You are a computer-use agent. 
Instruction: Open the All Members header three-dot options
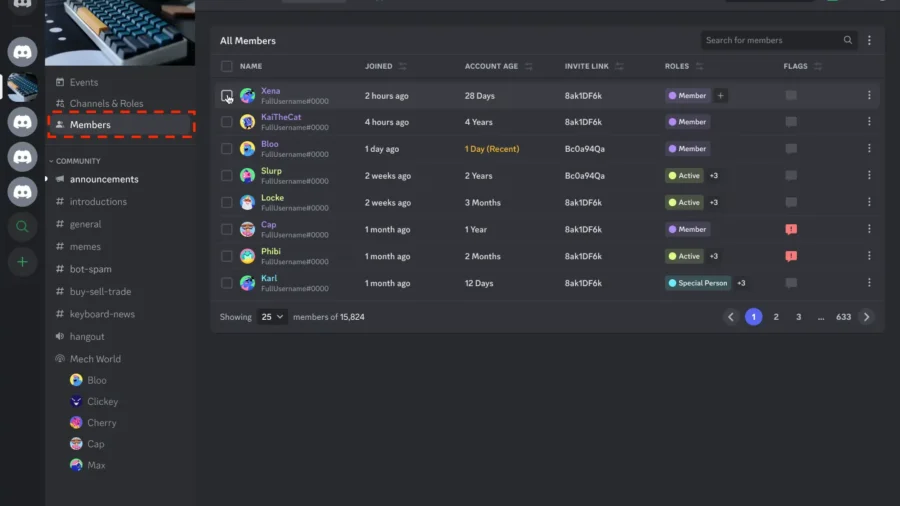(869, 41)
